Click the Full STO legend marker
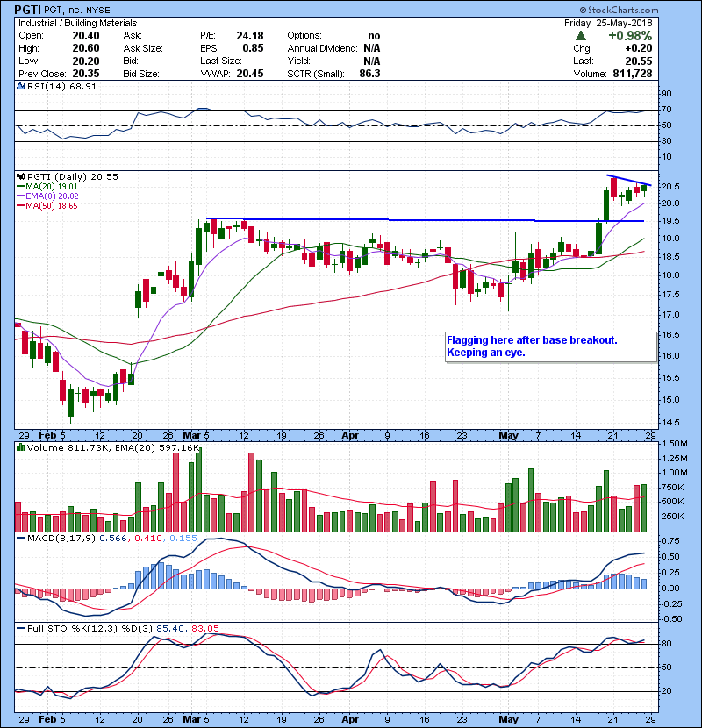 click(x=21, y=627)
